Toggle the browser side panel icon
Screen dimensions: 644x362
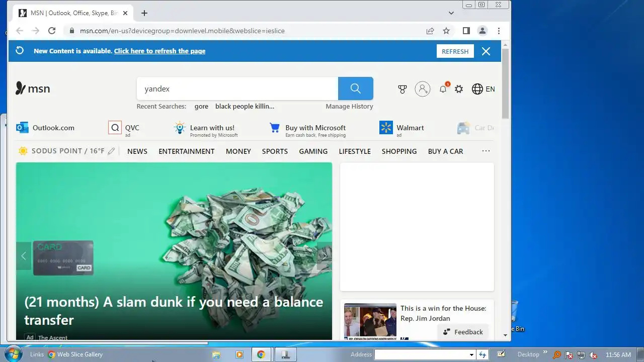click(466, 31)
